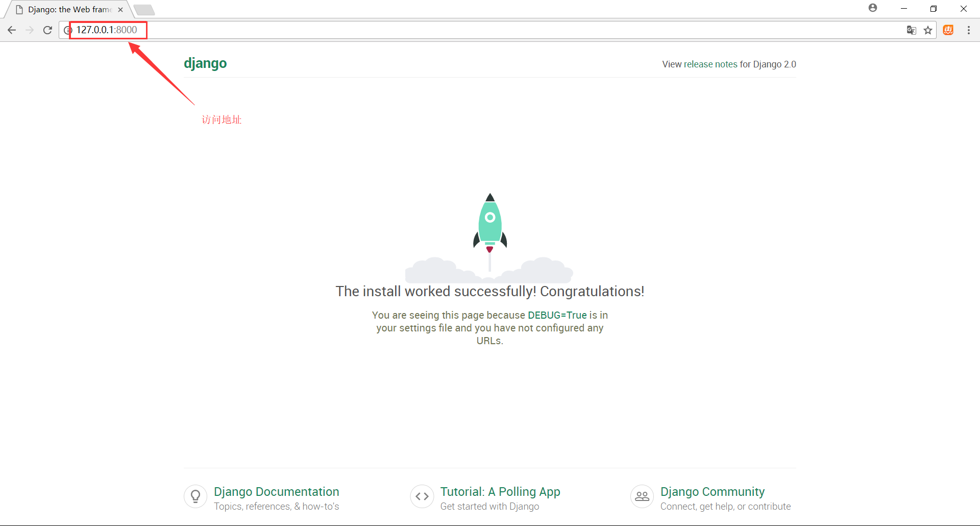Click the django logo heading
This screenshot has width=980, height=526.
[205, 63]
